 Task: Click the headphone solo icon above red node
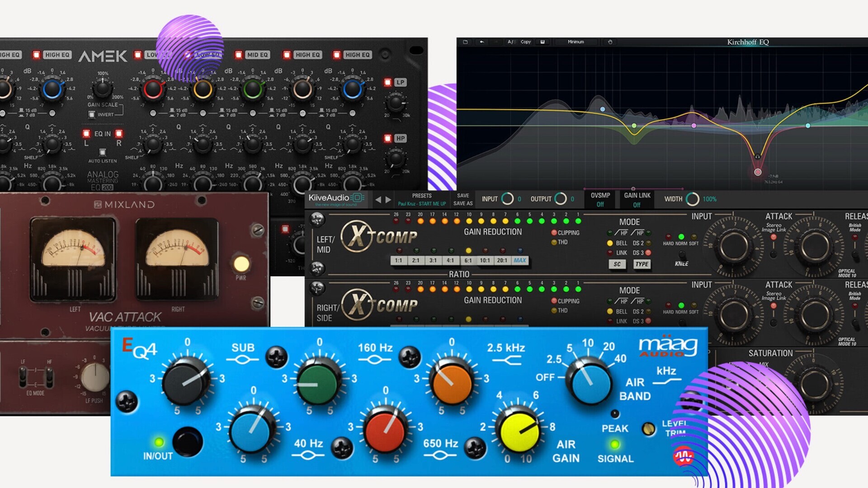758,157
